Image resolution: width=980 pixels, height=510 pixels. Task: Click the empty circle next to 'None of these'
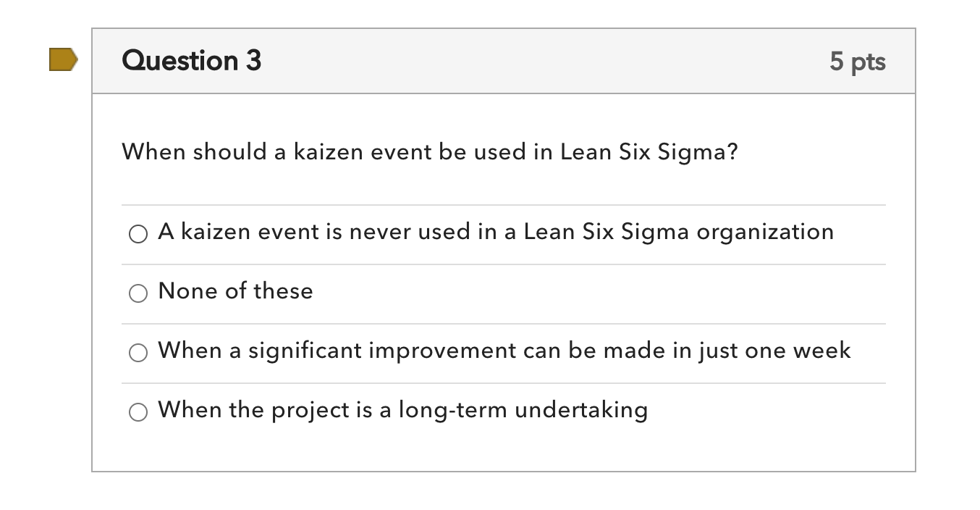tap(138, 293)
